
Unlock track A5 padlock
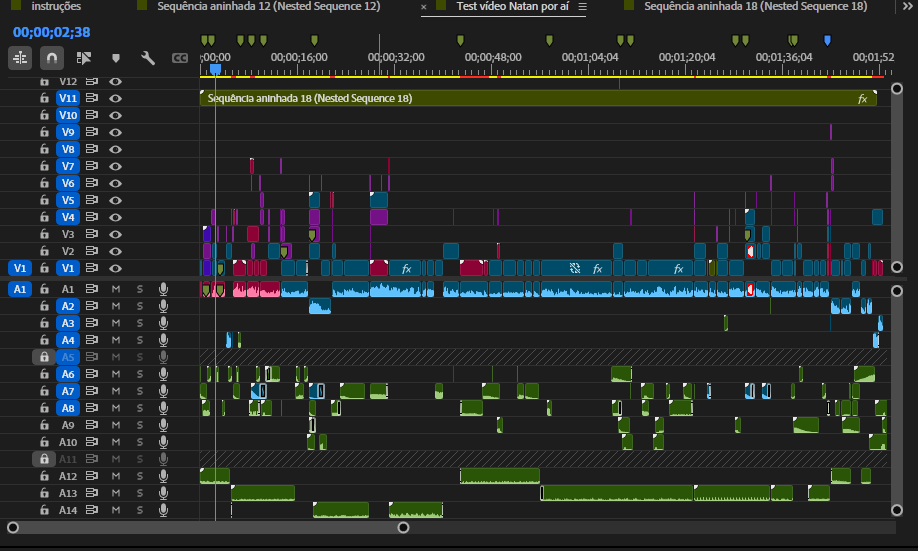44,357
